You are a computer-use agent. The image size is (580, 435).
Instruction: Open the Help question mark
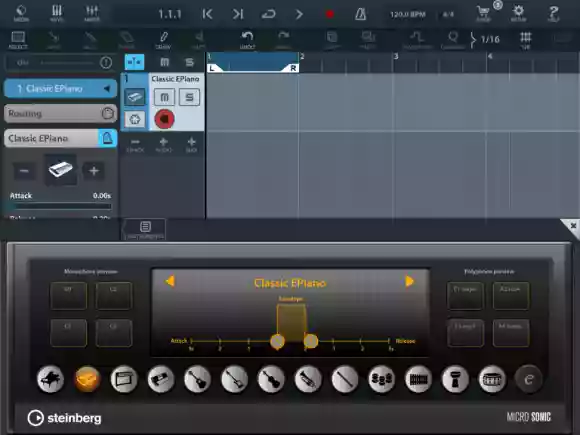point(553,13)
